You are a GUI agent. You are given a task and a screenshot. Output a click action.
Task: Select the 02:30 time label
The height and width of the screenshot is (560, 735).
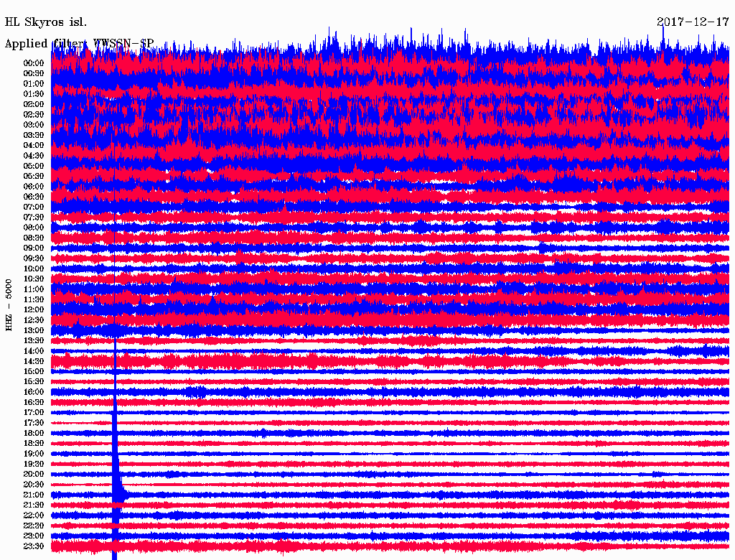click(34, 114)
